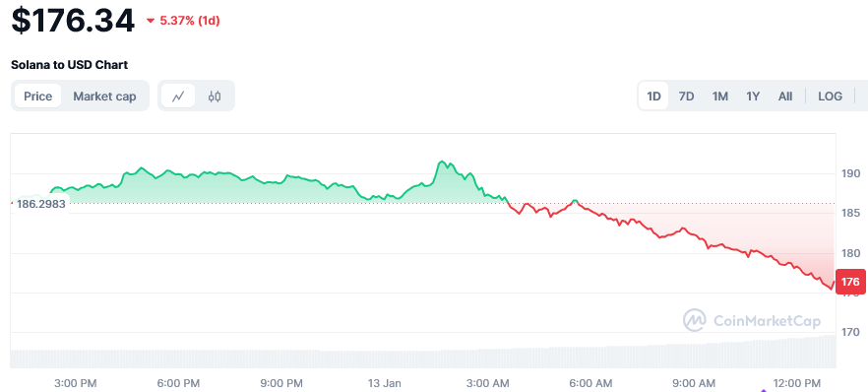Click the 5.37% (1d) change text
Viewport: 868px width, 392px height.
190,21
